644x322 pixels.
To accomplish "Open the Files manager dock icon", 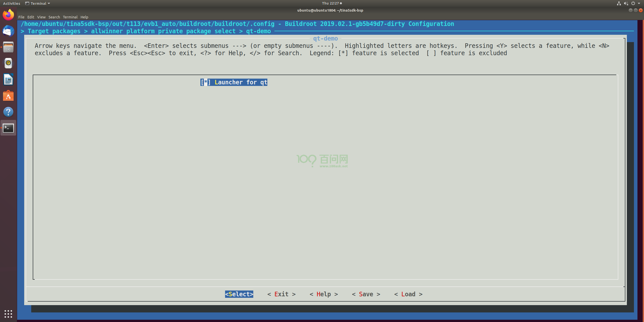I will [x=8, y=47].
